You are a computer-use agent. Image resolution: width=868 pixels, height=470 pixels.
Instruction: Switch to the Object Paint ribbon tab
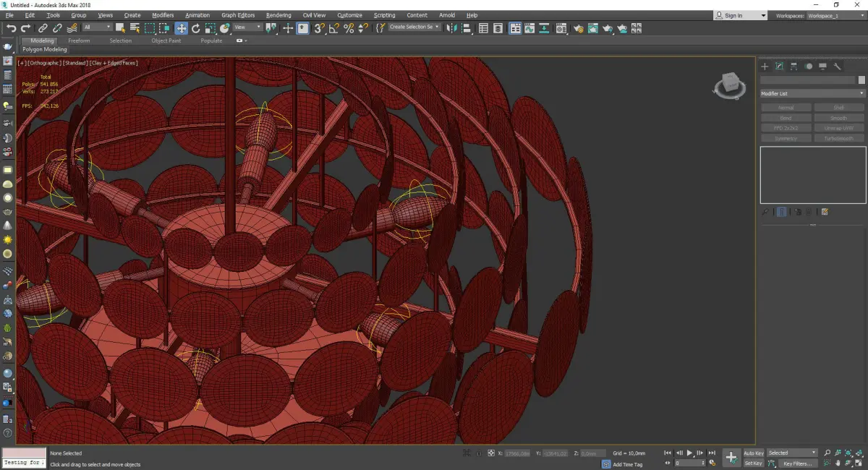[x=166, y=40]
